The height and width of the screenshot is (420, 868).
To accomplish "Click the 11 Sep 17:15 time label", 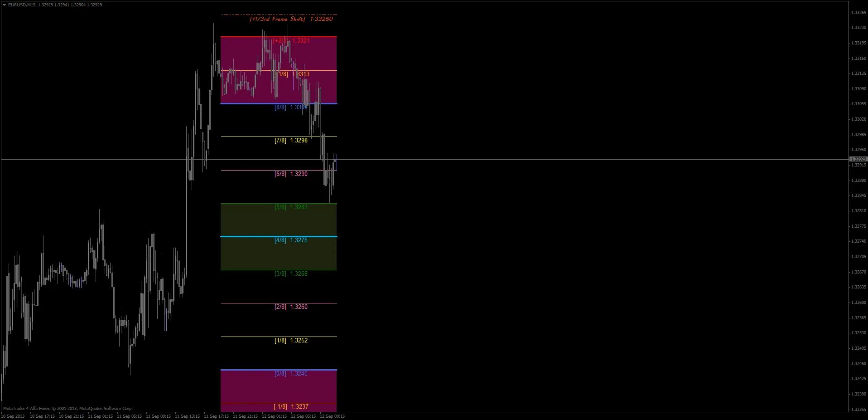I will pos(216,416).
